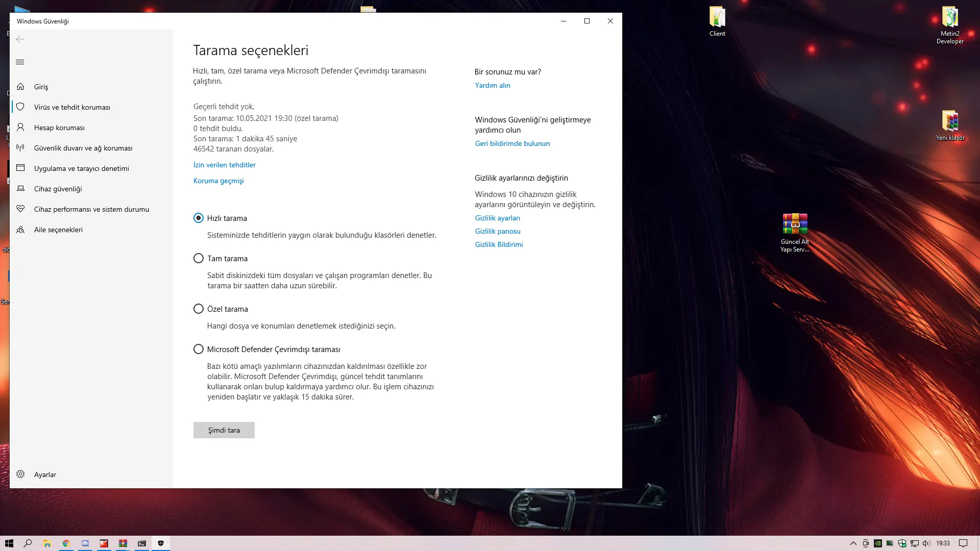
Task: Click the Yardım alın link
Action: coord(493,85)
